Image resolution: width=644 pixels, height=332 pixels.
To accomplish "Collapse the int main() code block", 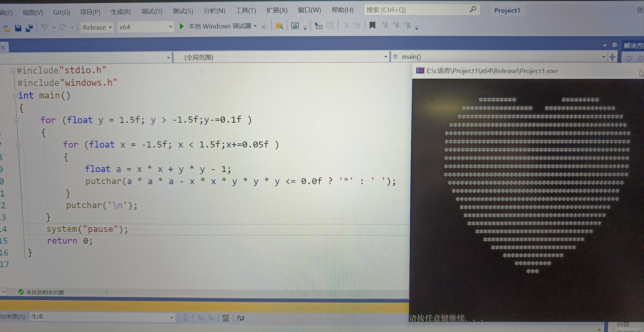I will point(15,96).
